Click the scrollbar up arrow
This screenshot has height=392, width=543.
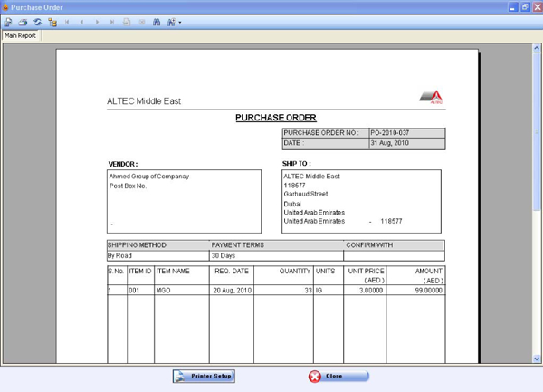point(537,48)
